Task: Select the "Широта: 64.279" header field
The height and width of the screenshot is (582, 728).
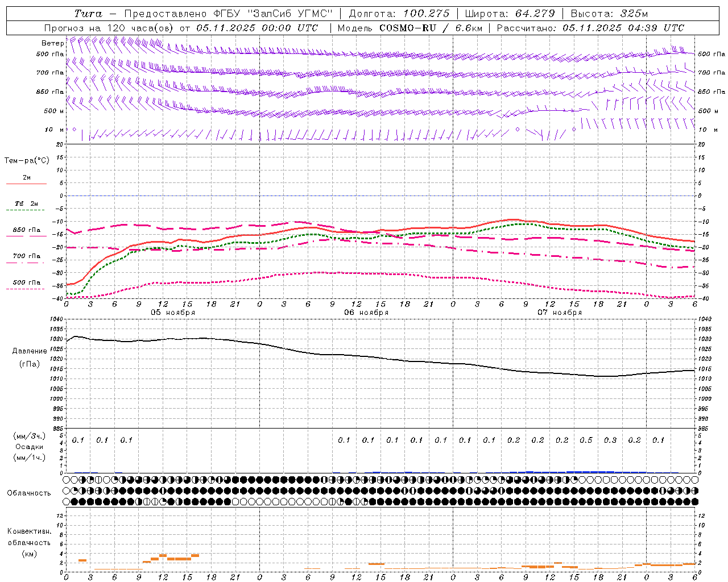Action: click(x=510, y=14)
